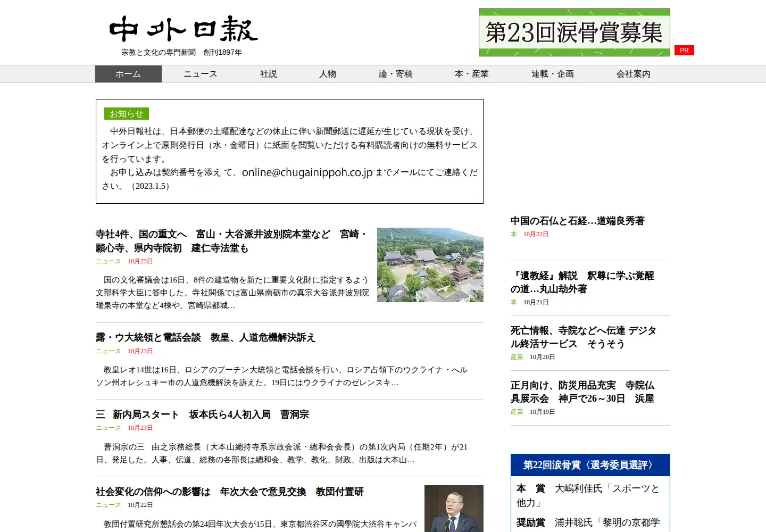Viewport: 766px width, 532px height.
Task: Open sidebar article 『遺教経』解説 釈尊に学ぶ覚醒の道
Action: (x=582, y=282)
